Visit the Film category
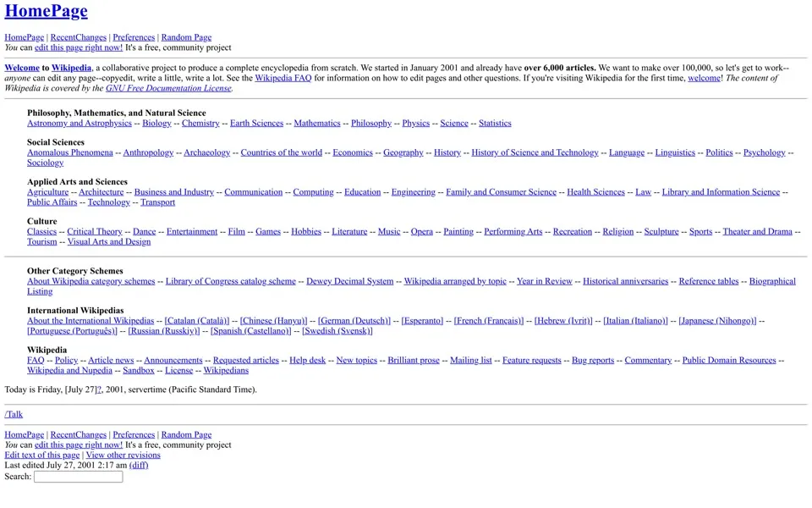The height and width of the screenshot is (508, 812). 236,231
